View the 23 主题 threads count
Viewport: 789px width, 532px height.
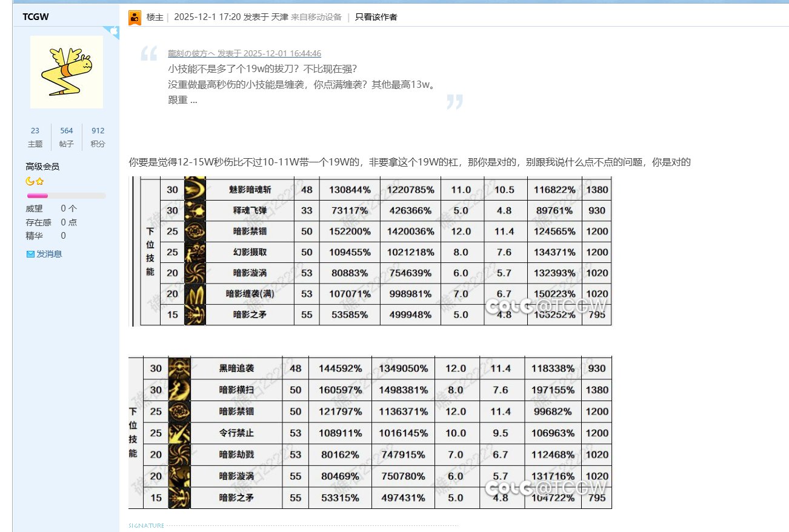pos(35,137)
